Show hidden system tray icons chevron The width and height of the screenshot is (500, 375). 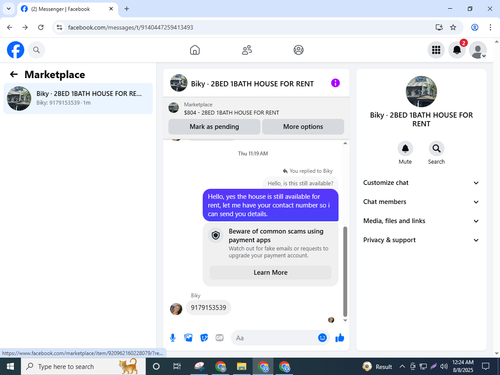(402, 367)
